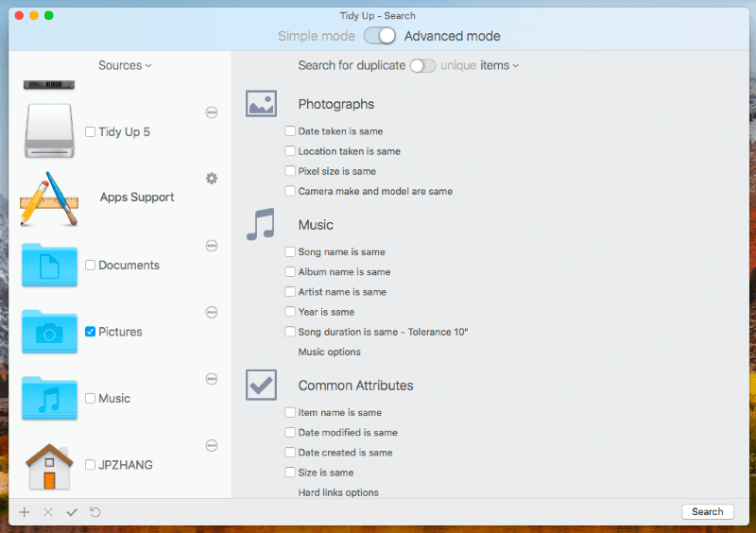This screenshot has height=533, width=756.
Task: Enable Song duration is same checkbox
Action: [x=290, y=332]
